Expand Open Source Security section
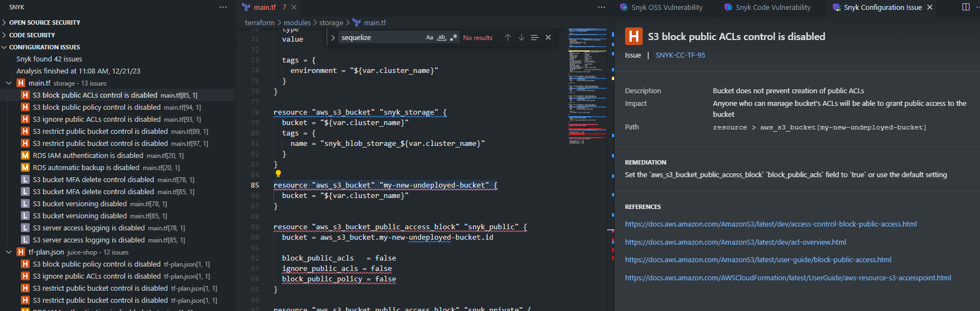This screenshot has width=980, height=311. pos(4,22)
